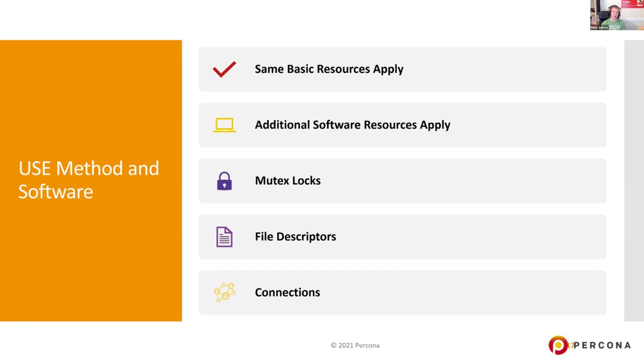This screenshot has width=644, height=362.
Task: Click the 'Mutex Locks' label
Action: (287, 181)
